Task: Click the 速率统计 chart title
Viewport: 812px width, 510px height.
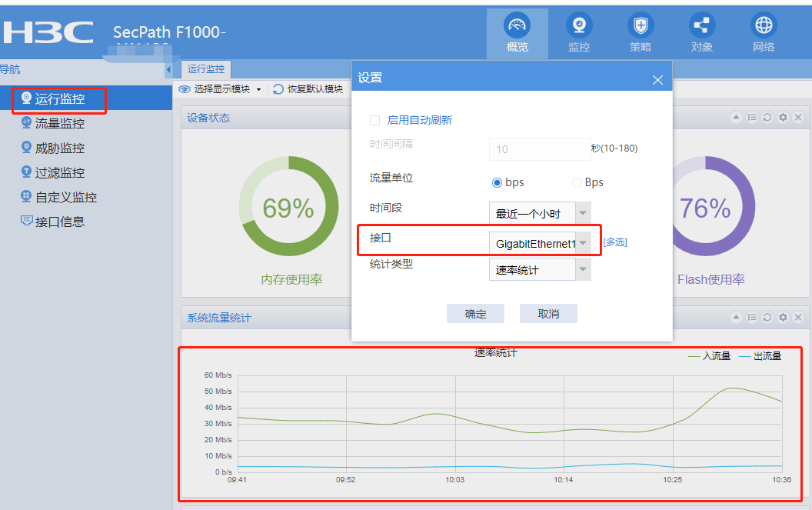Action: (x=496, y=353)
